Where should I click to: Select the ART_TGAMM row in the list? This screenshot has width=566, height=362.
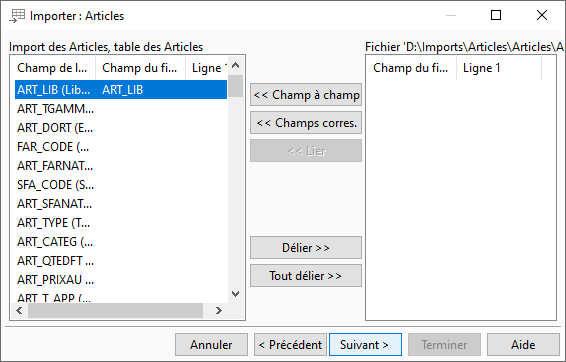click(x=121, y=109)
